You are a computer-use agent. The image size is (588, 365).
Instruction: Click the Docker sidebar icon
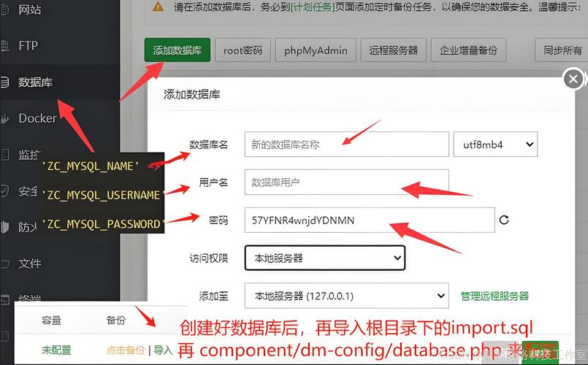(4, 118)
